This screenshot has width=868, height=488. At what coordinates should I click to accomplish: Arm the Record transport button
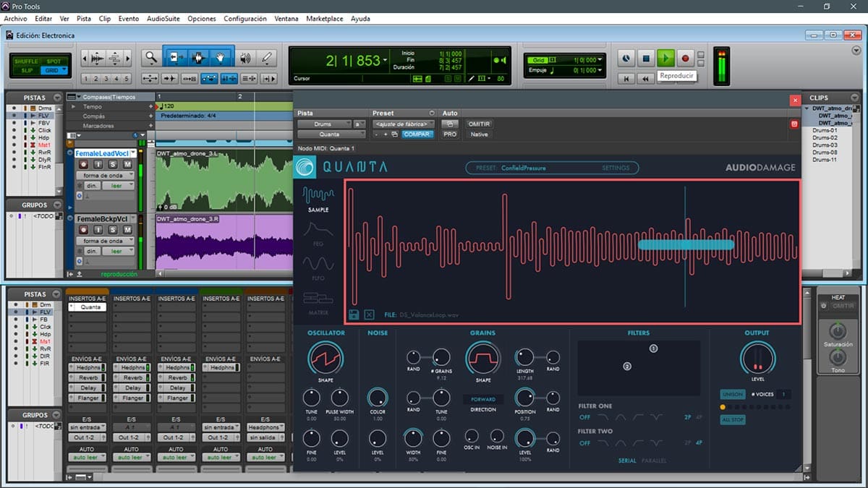pyautogui.click(x=685, y=58)
